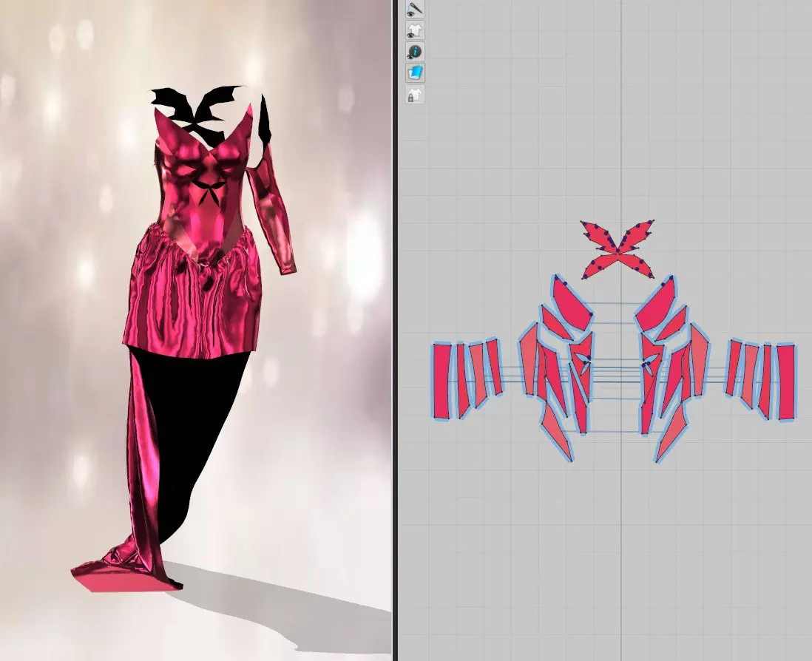
Task: Click the dart shape on left center panel
Action: click(x=583, y=362)
